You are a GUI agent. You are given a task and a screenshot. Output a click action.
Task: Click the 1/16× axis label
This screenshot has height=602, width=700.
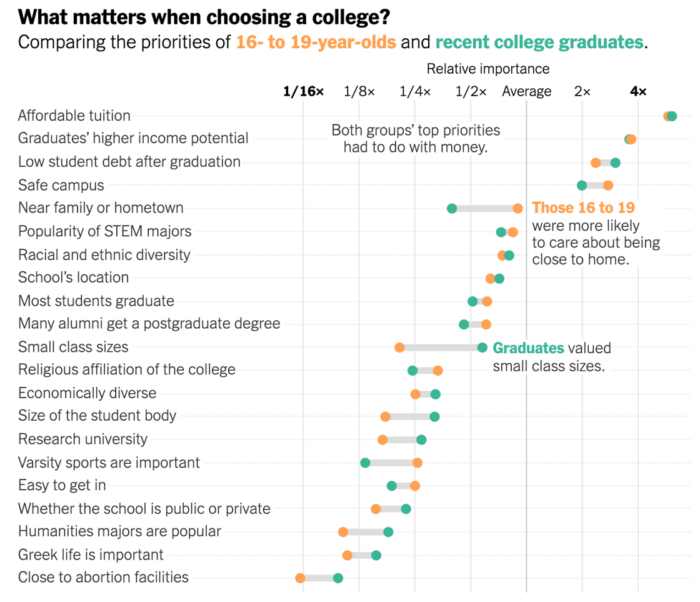tap(304, 91)
